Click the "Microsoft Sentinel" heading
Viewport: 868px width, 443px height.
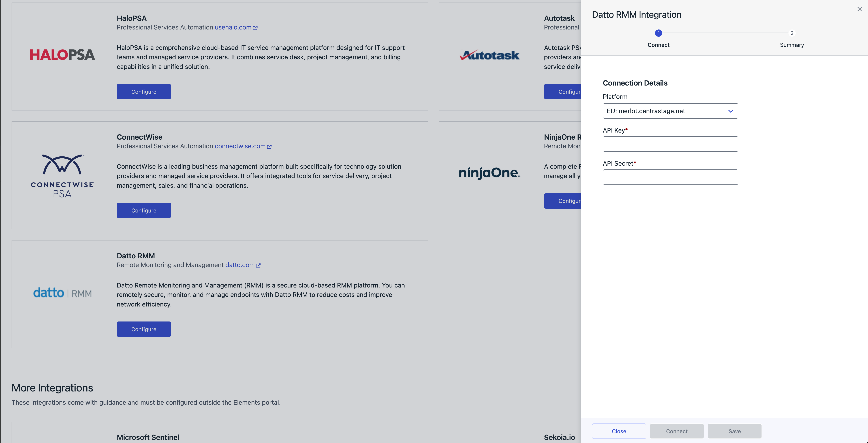point(148,437)
